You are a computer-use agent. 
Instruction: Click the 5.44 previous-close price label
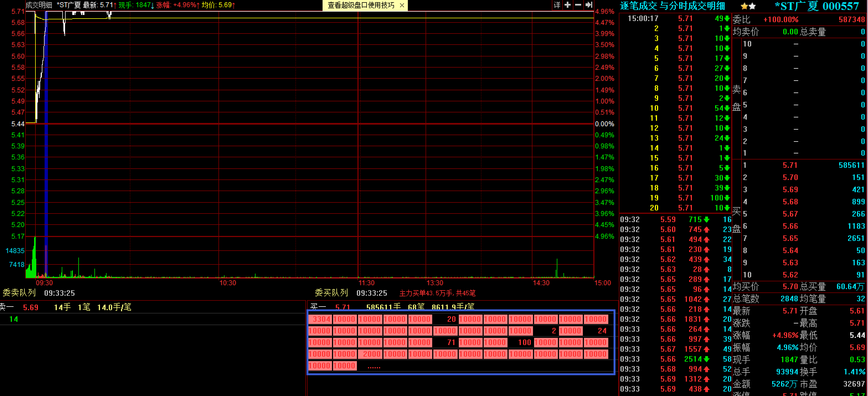(17, 124)
